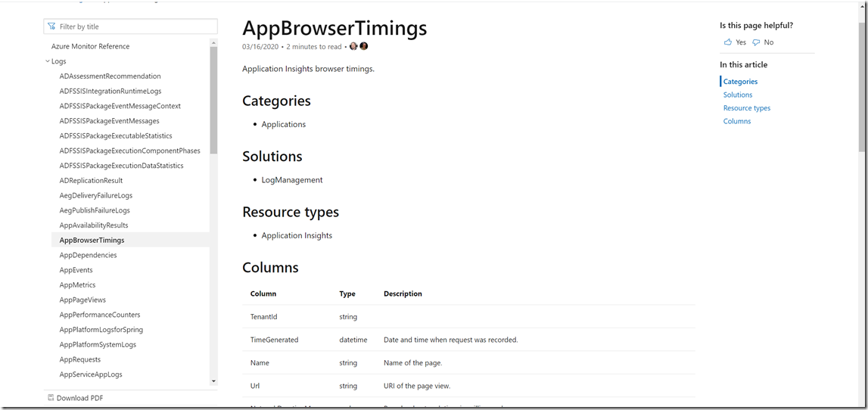This screenshot has height=410, width=868.
Task: Click the Type column header
Action: pos(347,294)
